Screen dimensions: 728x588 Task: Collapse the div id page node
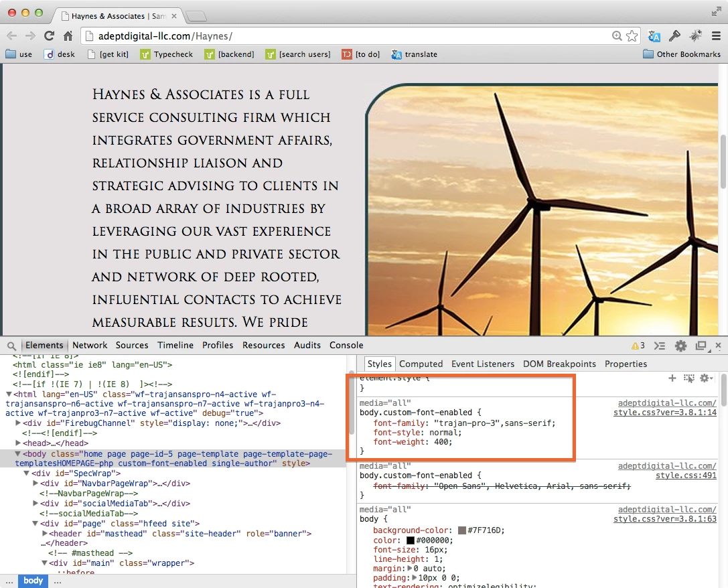(35, 523)
